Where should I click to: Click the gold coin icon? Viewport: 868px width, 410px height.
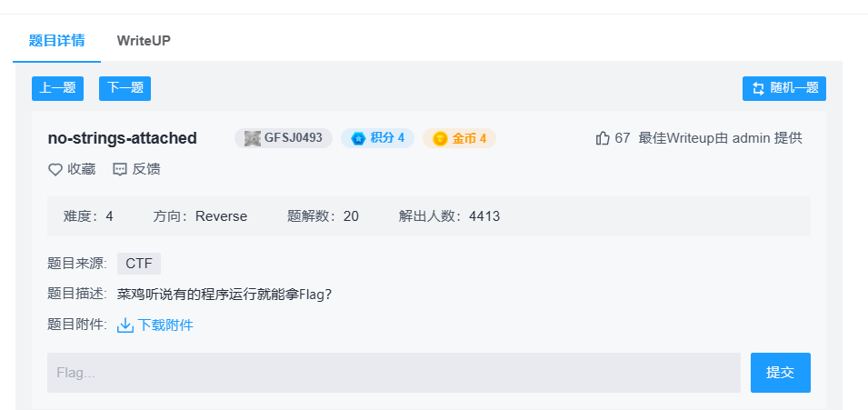440,138
